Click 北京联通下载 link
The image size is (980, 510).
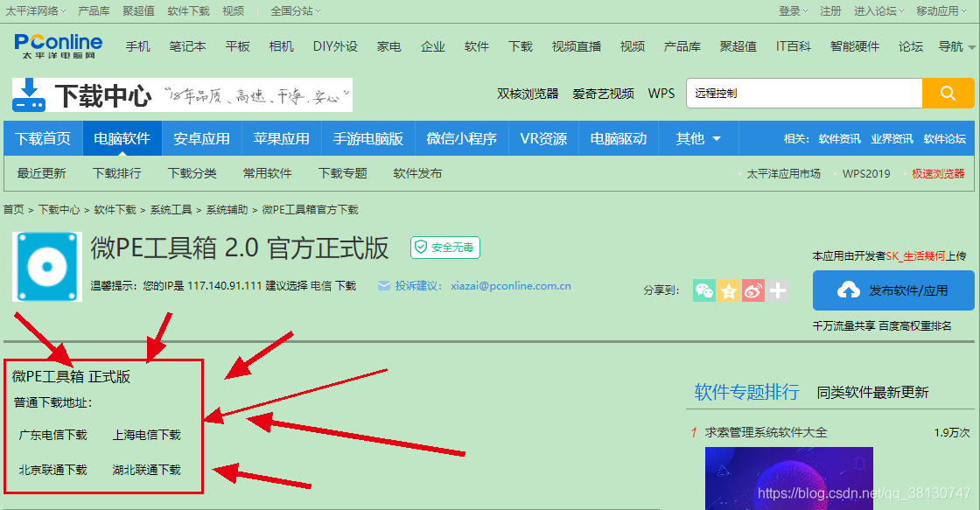(52, 470)
